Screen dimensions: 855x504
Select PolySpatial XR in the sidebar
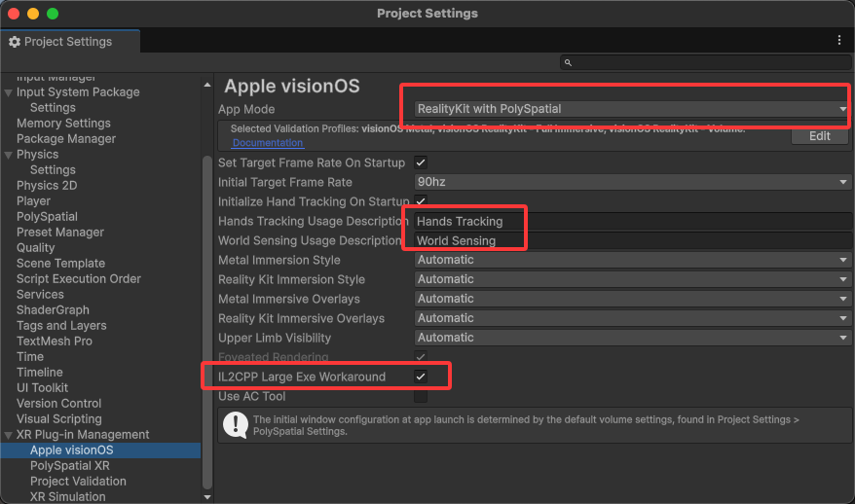tap(70, 466)
